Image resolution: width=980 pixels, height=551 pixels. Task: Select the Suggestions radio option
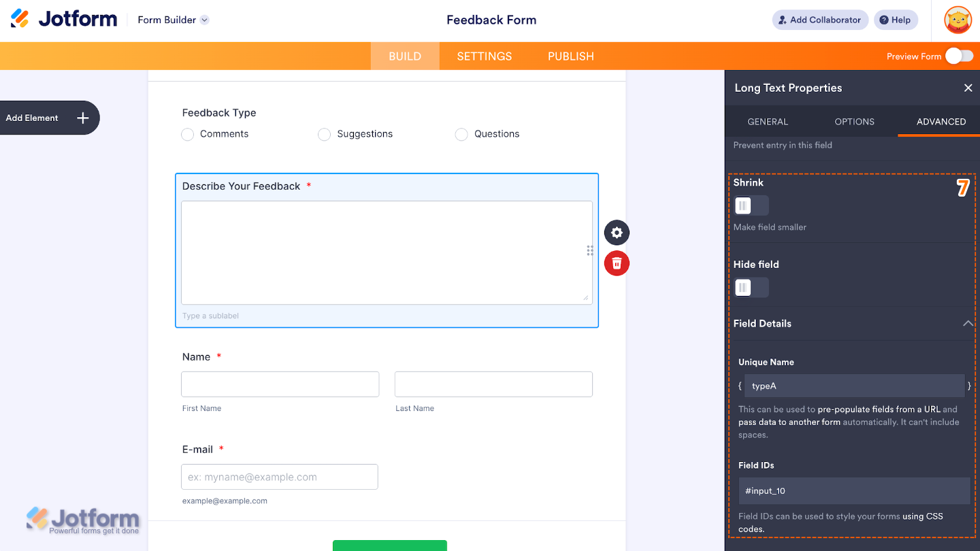point(325,135)
